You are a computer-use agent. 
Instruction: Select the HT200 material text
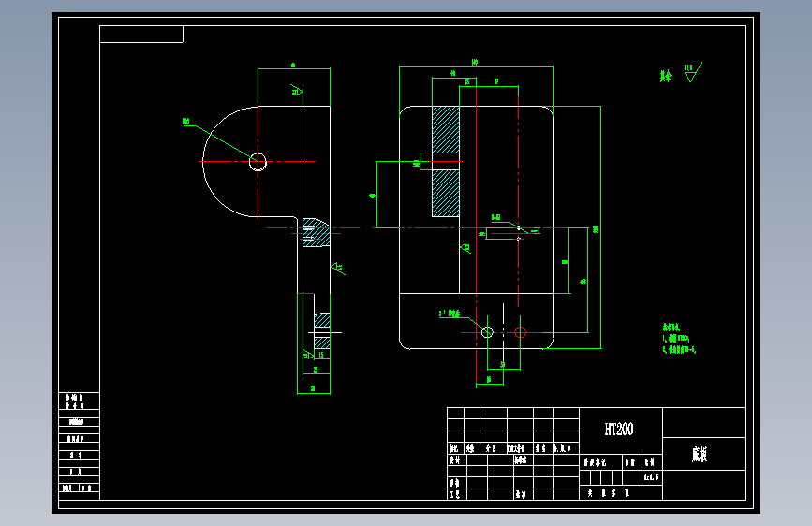click(x=619, y=430)
